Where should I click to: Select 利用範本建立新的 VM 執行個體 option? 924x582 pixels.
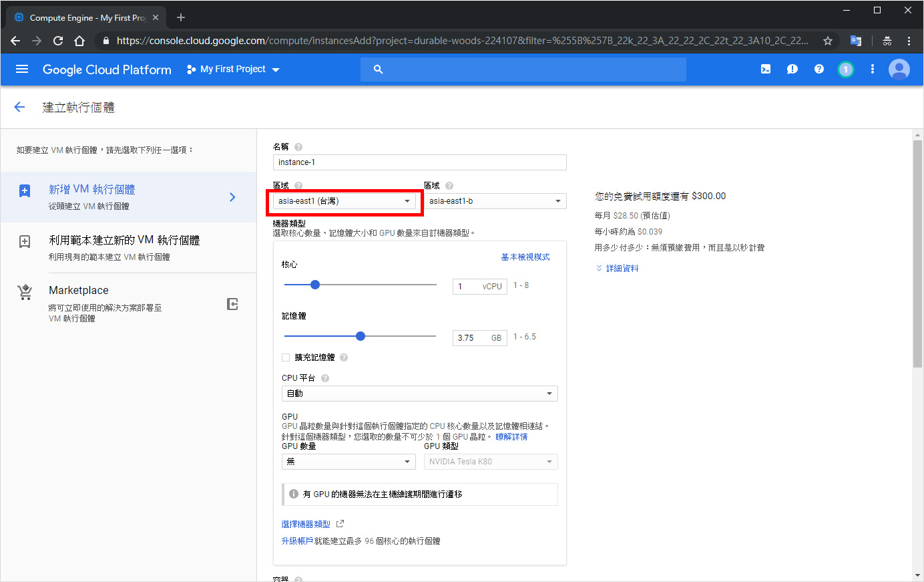click(128, 248)
